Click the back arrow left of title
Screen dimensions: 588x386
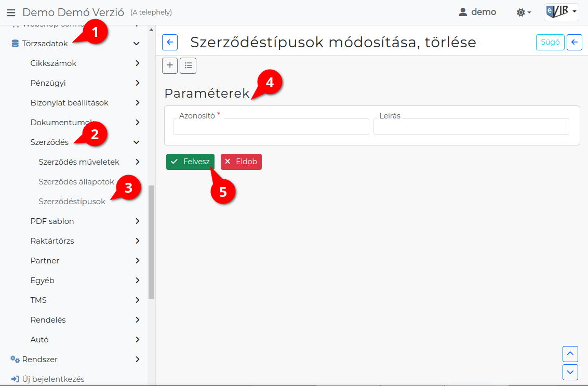(170, 42)
